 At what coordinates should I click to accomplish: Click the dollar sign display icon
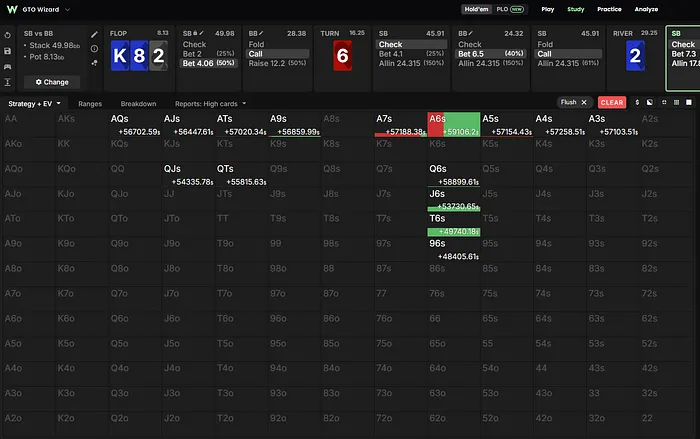637,102
